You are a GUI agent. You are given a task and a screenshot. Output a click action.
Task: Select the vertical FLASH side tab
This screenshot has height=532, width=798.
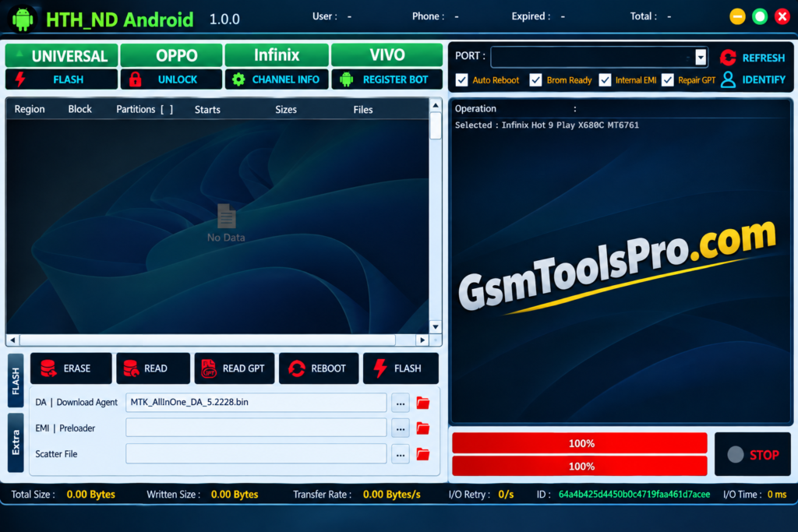[16, 380]
